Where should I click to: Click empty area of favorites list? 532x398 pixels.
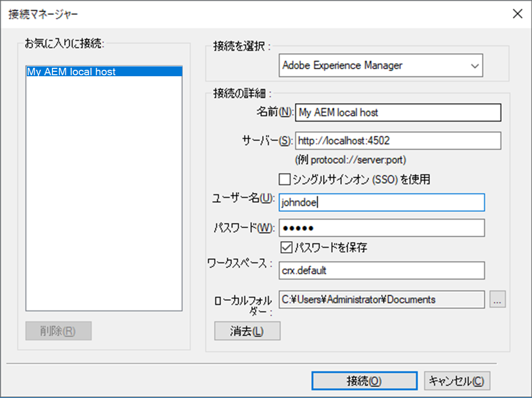(x=104, y=198)
